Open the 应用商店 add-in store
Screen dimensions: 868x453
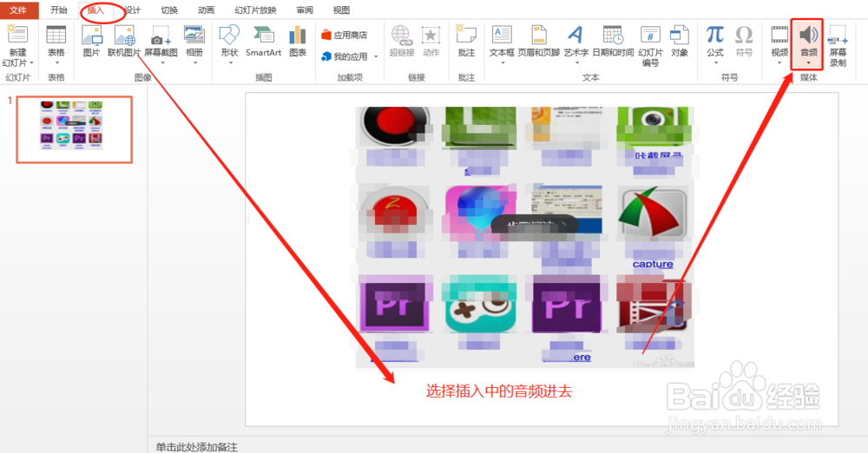pos(345,35)
